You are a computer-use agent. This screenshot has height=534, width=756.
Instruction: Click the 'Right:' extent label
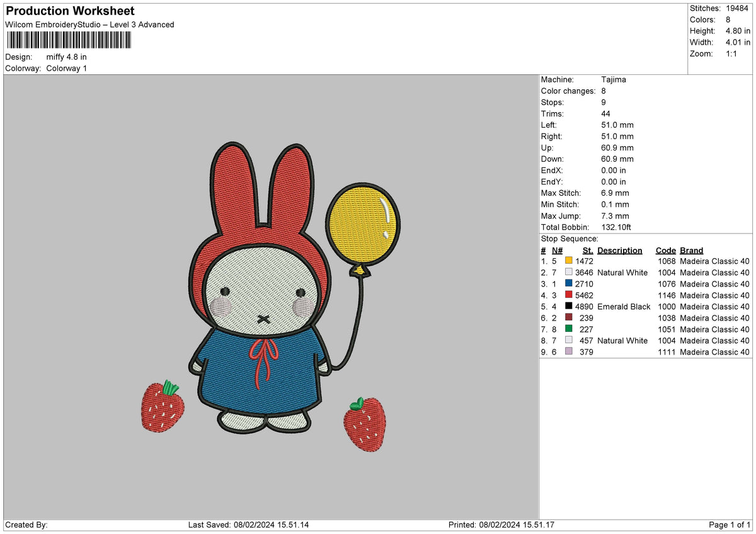tap(552, 137)
